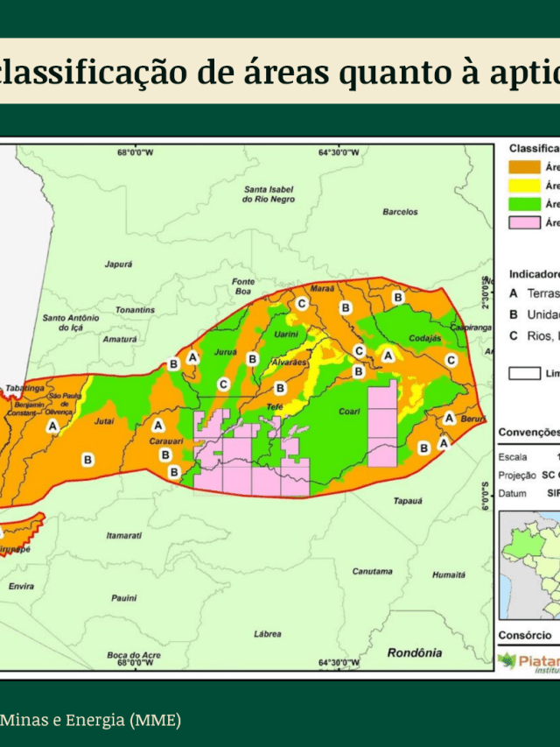The image size is (560, 747).
Task: Select the Rondônia state label
Action: pos(414,652)
